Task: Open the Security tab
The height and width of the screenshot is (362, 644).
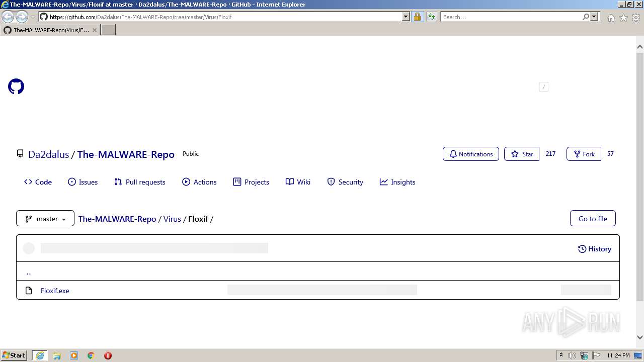Action: [x=345, y=182]
